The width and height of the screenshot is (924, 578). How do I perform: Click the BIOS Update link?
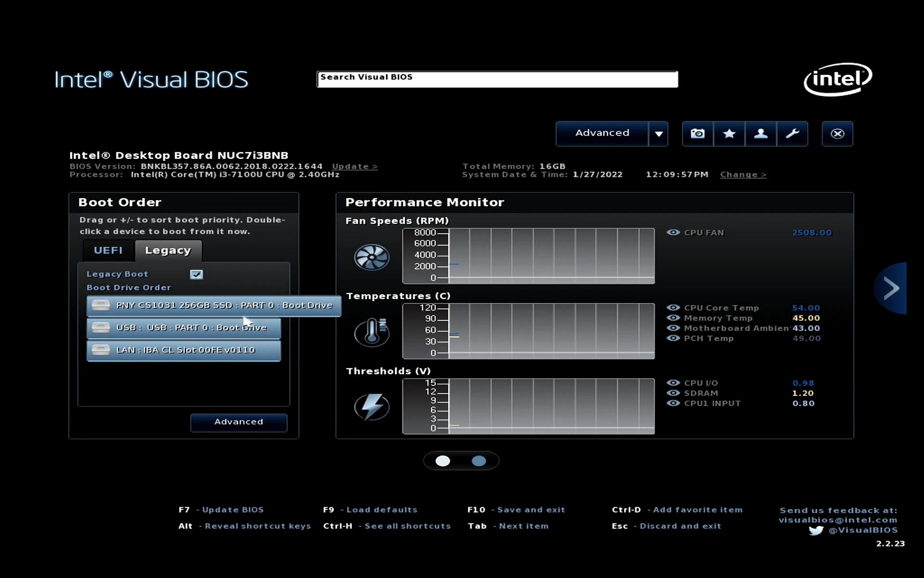coord(355,166)
